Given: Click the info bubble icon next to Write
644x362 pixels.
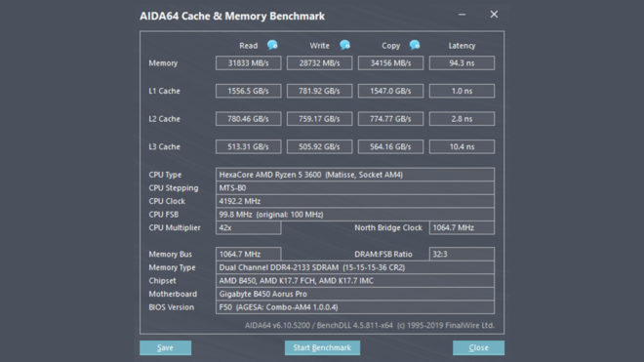Looking at the screenshot, I should coord(345,45).
